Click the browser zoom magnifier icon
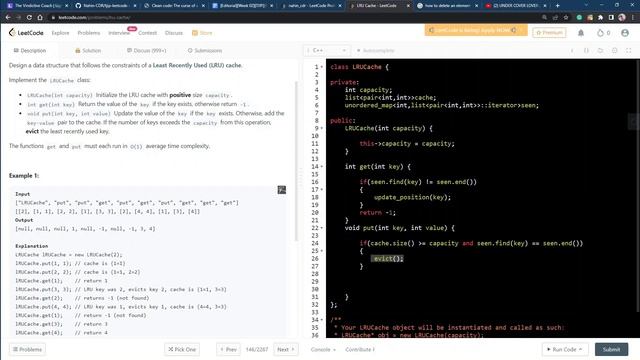The width and height of the screenshot is (640, 360). click(x=544, y=18)
